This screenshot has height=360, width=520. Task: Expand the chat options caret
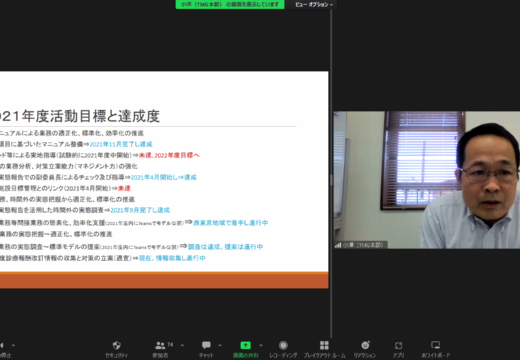[x=220, y=345]
